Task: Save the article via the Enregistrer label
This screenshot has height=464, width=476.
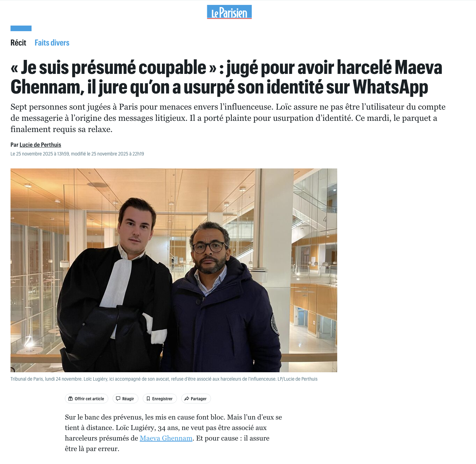Action: pos(162,399)
